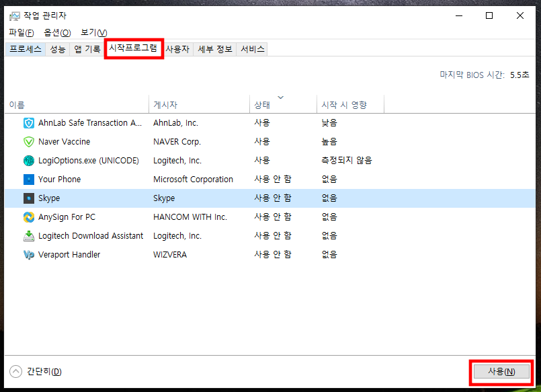
Task: Sort by the 게시자 column header
Action: [x=199, y=104]
